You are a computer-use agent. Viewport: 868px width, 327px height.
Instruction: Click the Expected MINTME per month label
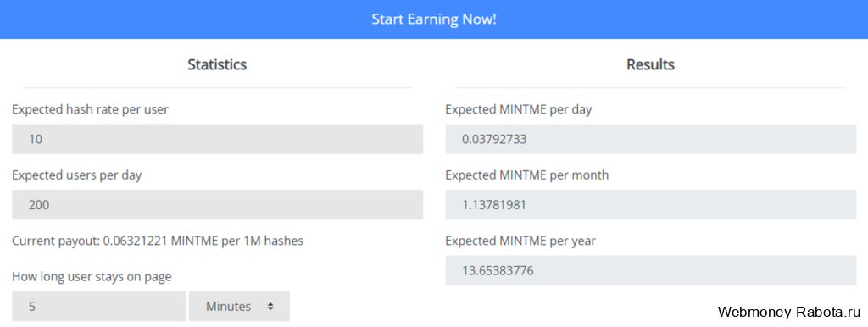pos(527,175)
